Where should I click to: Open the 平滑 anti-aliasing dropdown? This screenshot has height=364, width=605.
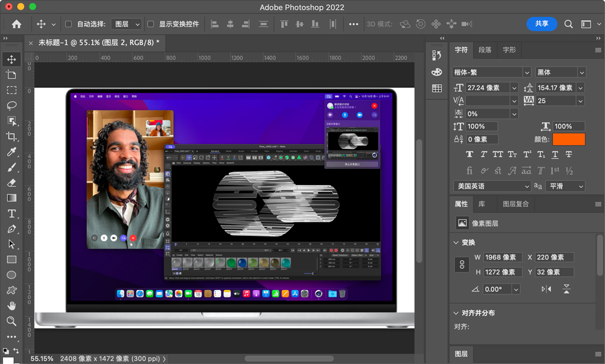tap(563, 186)
